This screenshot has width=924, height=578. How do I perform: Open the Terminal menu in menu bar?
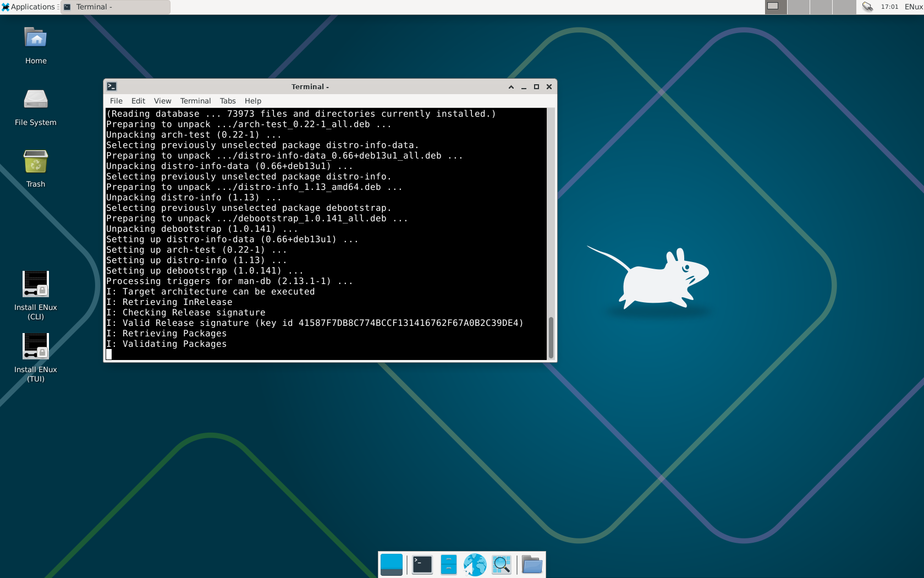tap(195, 101)
